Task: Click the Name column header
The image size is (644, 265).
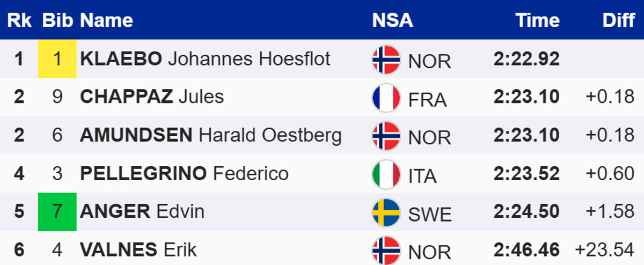Action: point(106,20)
